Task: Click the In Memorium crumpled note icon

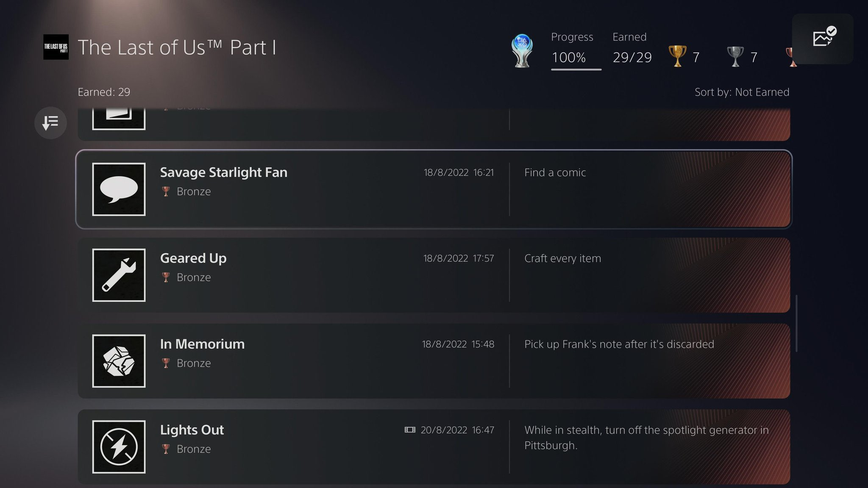Action: [x=119, y=361]
